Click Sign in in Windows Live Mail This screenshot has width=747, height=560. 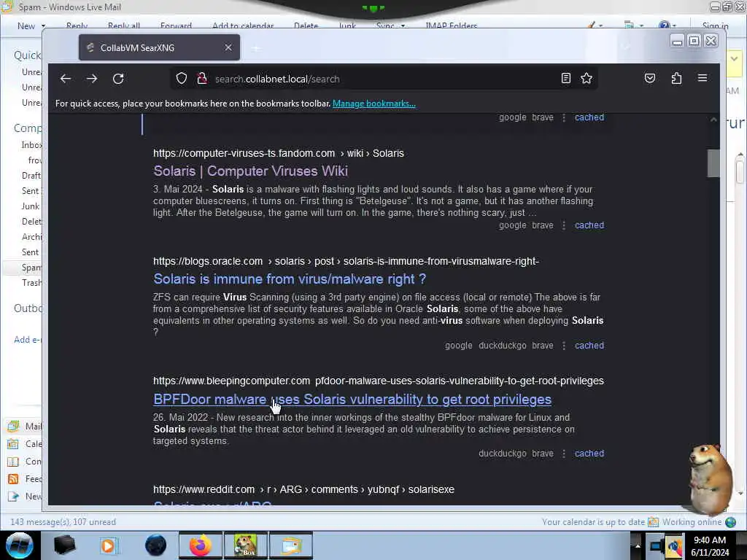pyautogui.click(x=715, y=26)
